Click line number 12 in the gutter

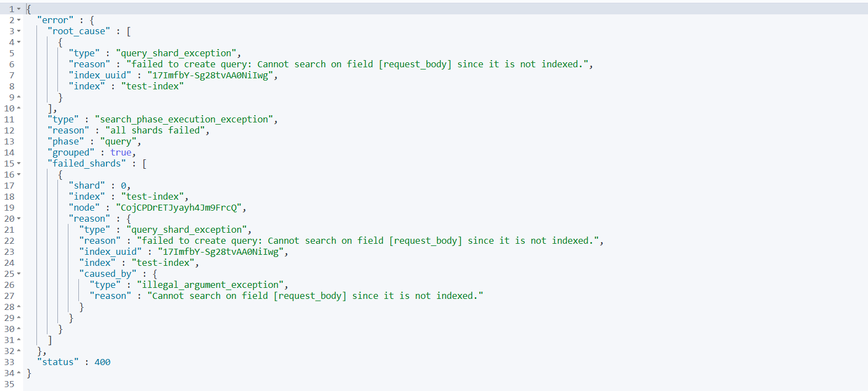(x=9, y=131)
